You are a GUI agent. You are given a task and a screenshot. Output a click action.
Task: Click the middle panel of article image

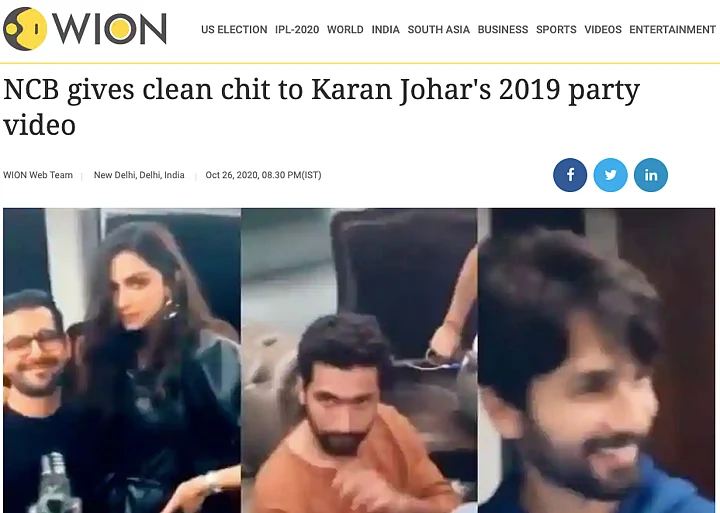click(x=359, y=361)
